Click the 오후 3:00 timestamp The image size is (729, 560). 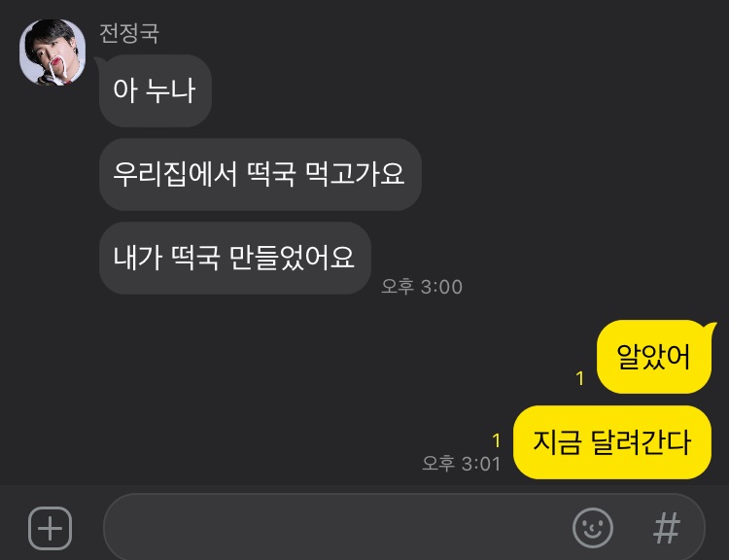tap(422, 287)
